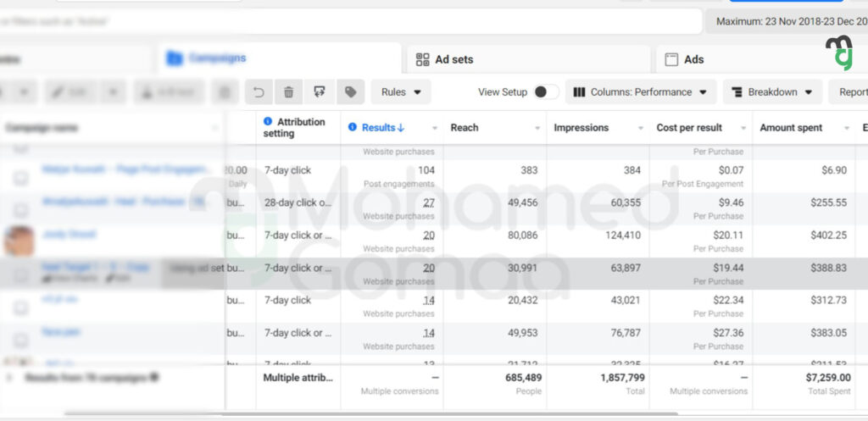Click the export/share icon beside trash
868x421 pixels.
point(319,92)
